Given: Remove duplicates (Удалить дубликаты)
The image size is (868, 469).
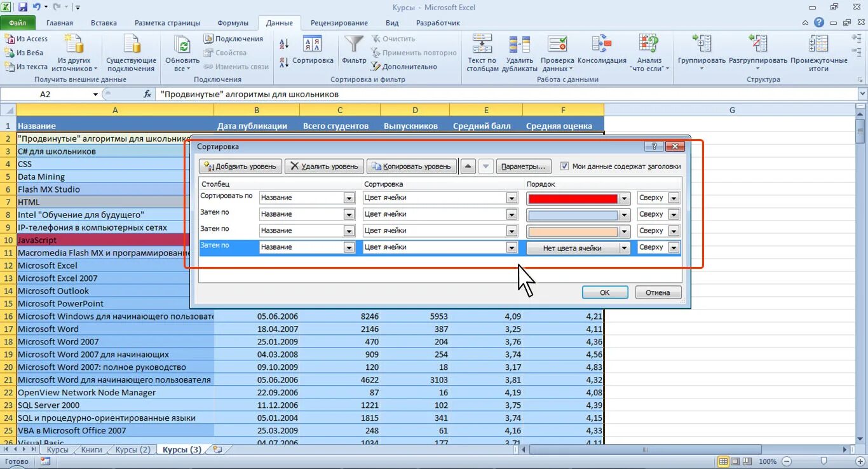Looking at the screenshot, I should [519, 53].
